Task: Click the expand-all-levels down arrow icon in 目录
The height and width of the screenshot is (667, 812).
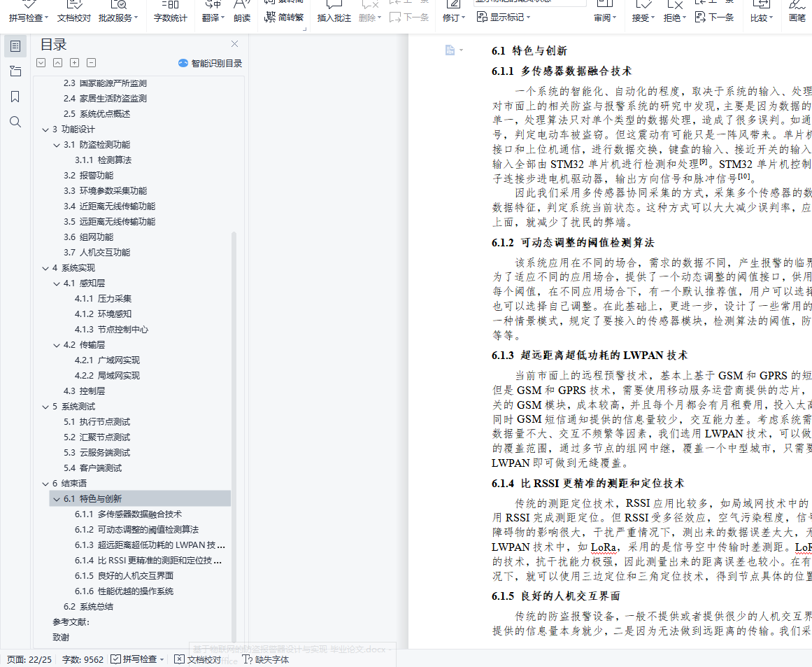Action: 41,63
